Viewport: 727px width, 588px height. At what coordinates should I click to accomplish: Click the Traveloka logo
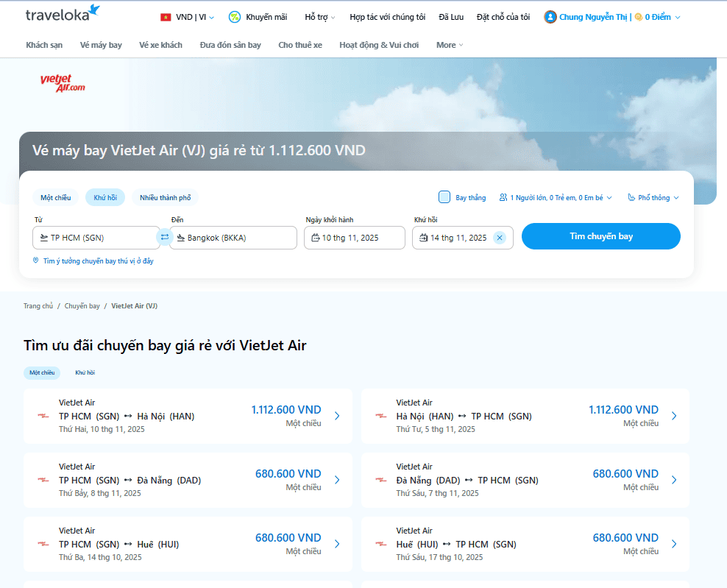[x=62, y=14]
